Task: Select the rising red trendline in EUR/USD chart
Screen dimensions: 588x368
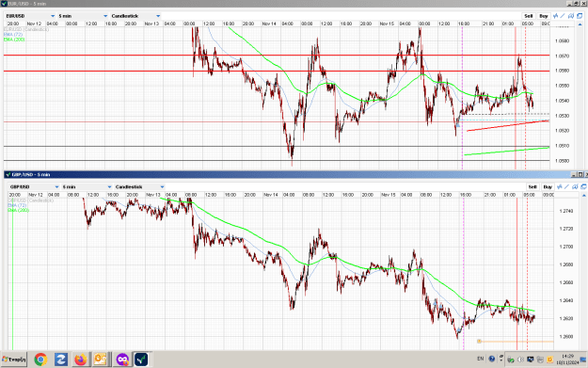Action: 508,126
